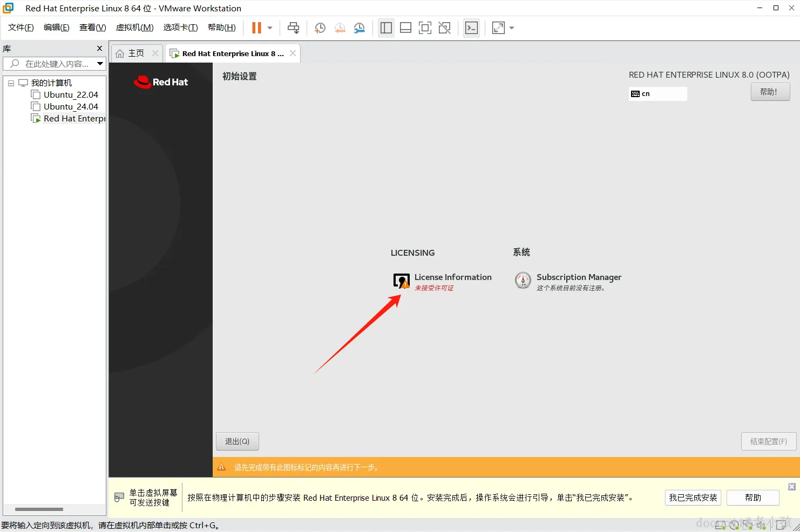Toggle the library sidebar view
The width and height of the screenshot is (800, 532).
point(386,28)
